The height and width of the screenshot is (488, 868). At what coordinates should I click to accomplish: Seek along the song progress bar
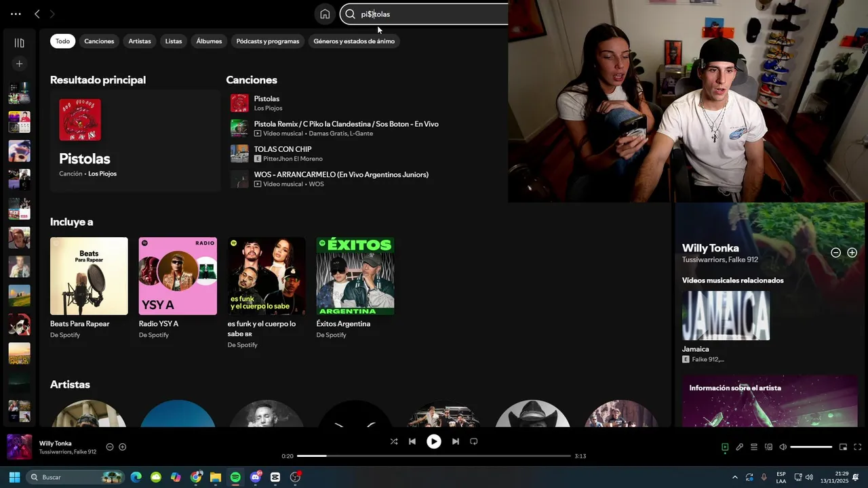pos(434,456)
